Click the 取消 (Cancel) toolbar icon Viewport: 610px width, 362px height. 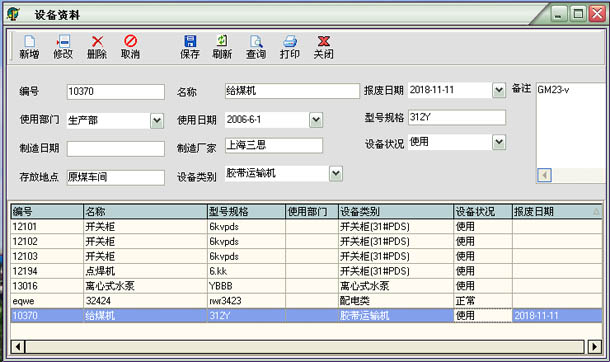[x=130, y=47]
